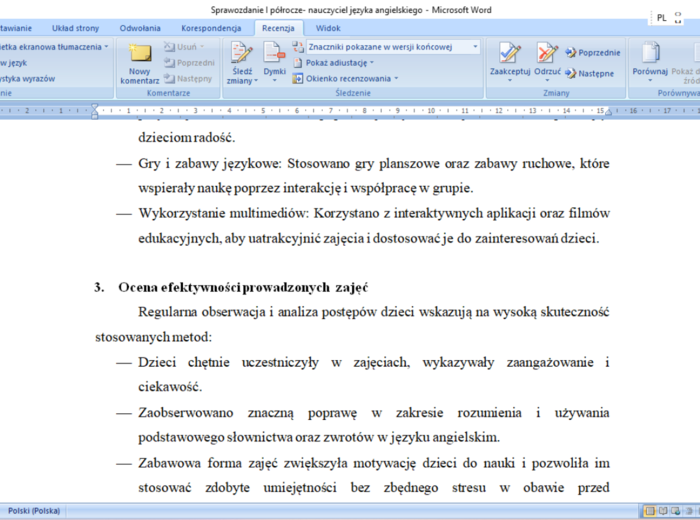Screen dimensions: 700x520
Task: Switch to Web Layout view icon
Action: [x=675, y=511]
